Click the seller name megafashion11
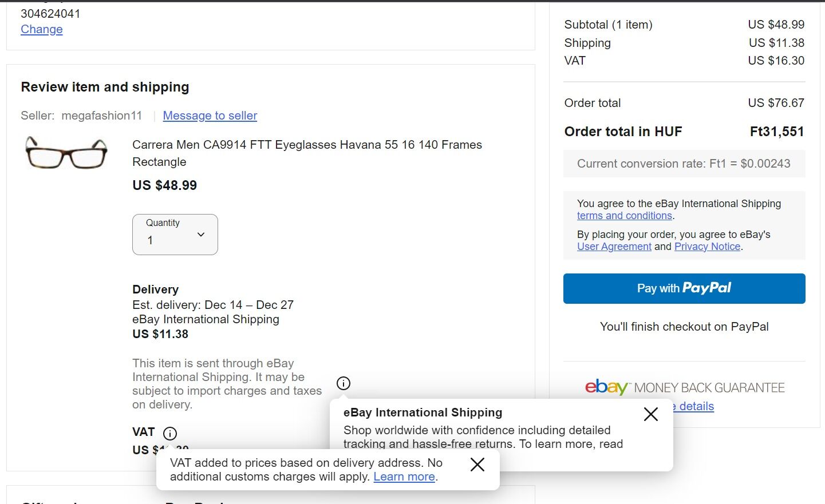The width and height of the screenshot is (825, 504). coord(102,116)
